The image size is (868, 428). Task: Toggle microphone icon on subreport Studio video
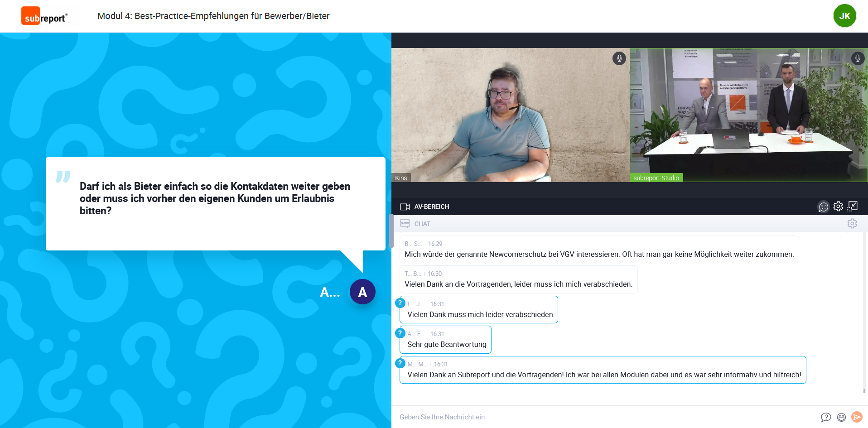point(857,58)
